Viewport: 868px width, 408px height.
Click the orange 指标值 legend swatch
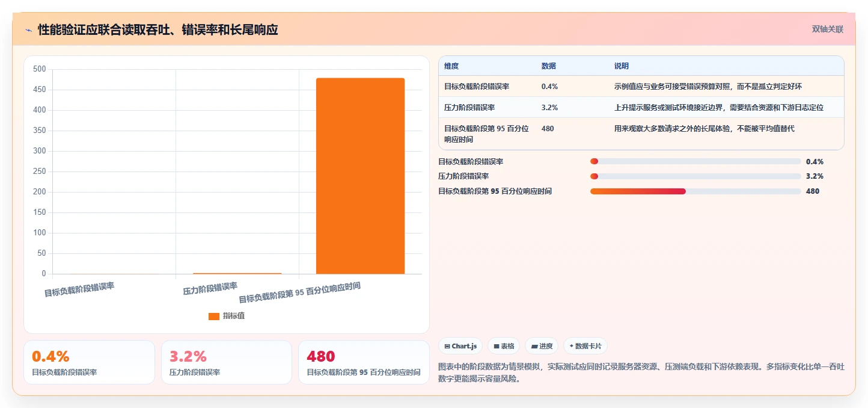pyautogui.click(x=214, y=316)
